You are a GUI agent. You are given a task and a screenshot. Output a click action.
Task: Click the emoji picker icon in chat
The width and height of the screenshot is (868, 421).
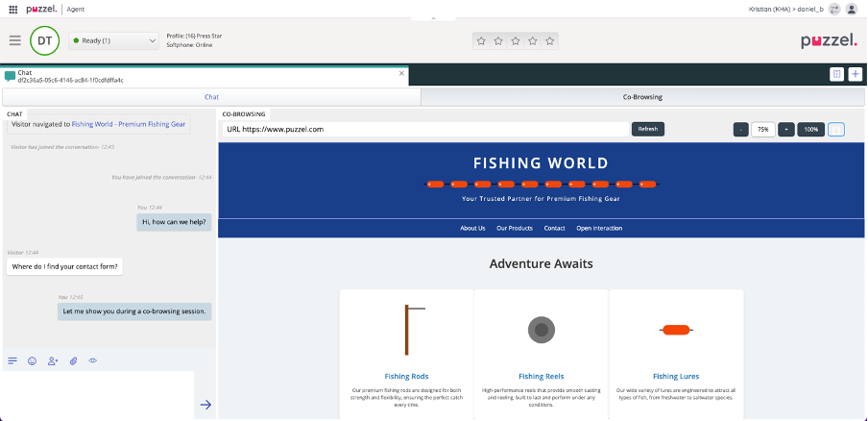[32, 361]
